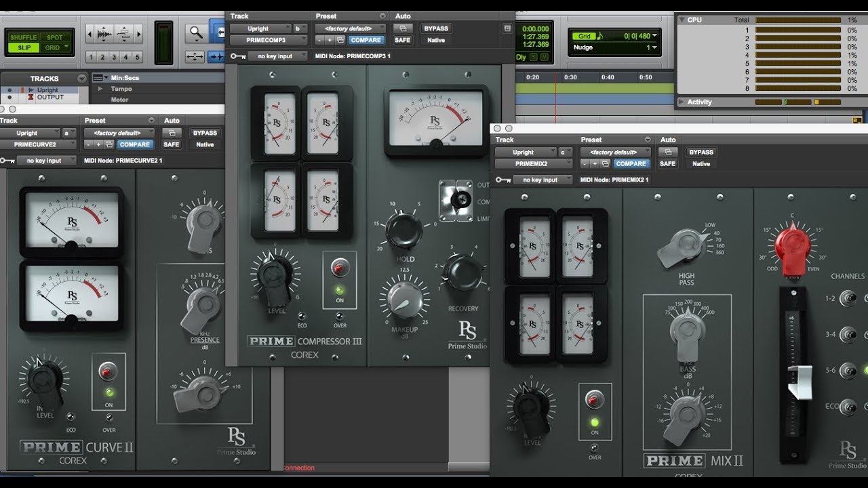Click the audio waveform zoom icon
The width and height of the screenshot is (868, 488).
[x=104, y=33]
